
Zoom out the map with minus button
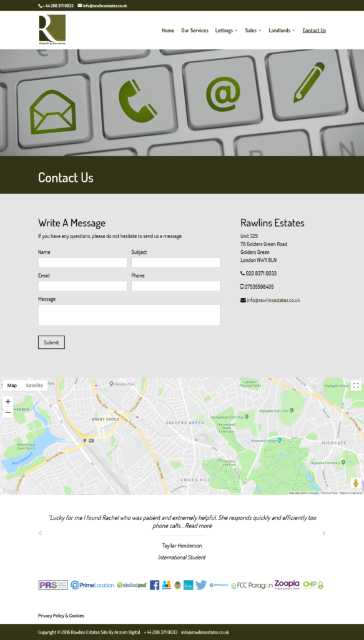coord(7,412)
